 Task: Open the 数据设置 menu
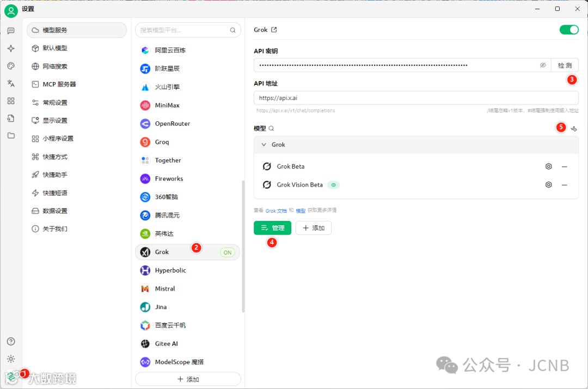tap(77, 211)
